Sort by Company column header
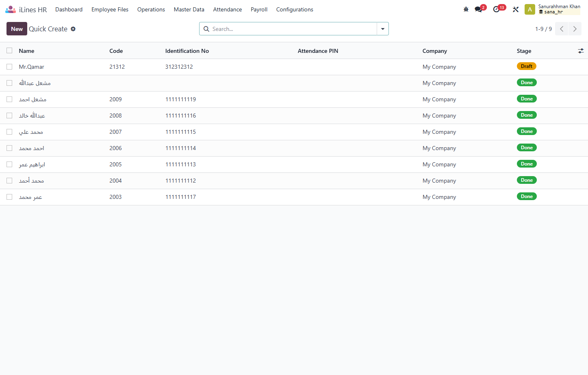Viewport: 588px width, 375px height. click(434, 51)
